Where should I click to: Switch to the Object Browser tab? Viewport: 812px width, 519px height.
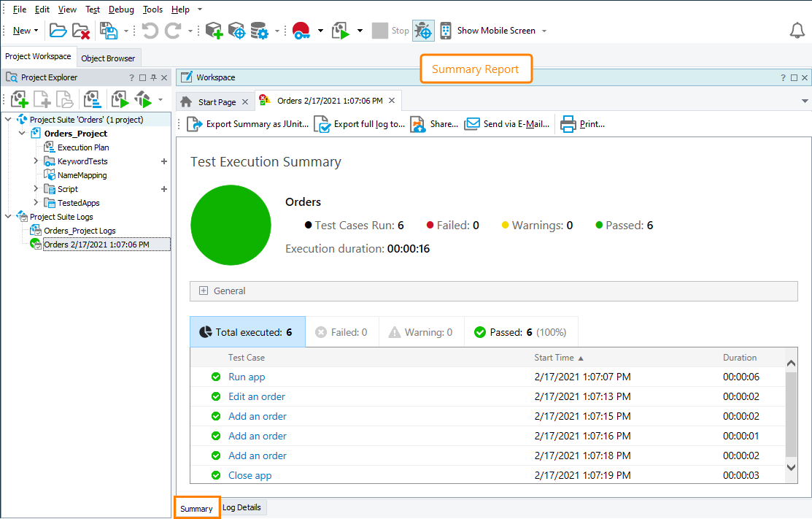coord(109,57)
